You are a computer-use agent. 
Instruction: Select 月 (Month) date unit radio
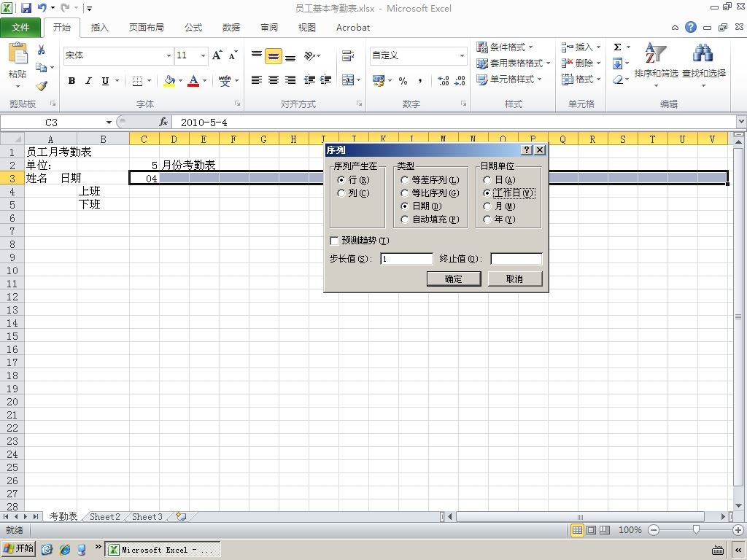(x=487, y=206)
